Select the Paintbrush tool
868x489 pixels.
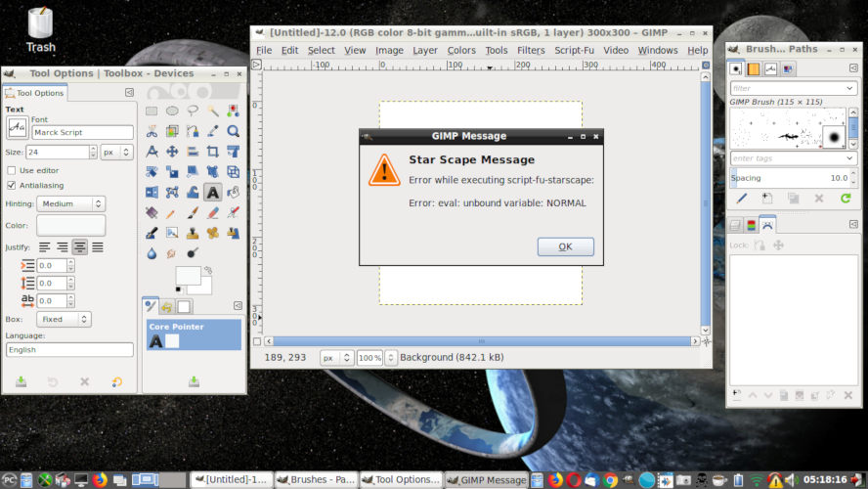click(193, 212)
